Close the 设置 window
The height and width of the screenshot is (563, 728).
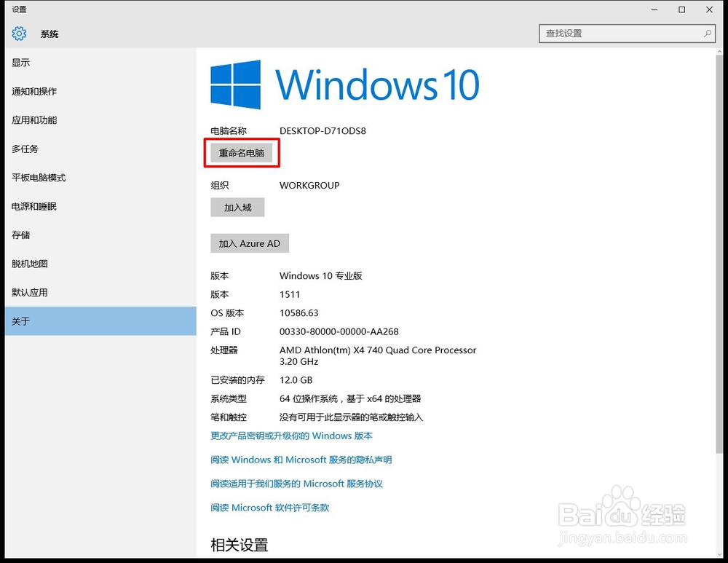tap(709, 9)
